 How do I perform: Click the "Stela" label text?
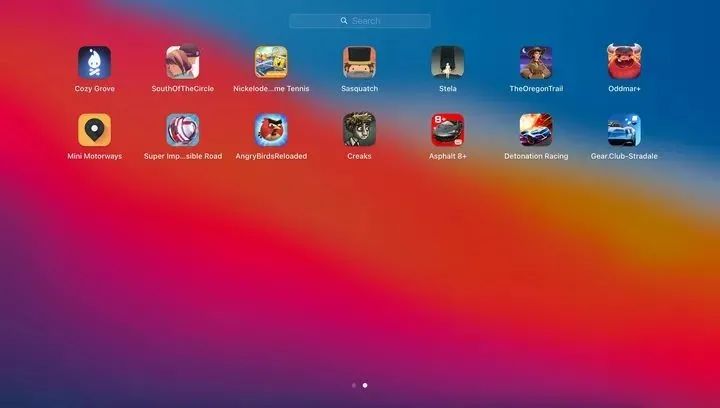click(448, 89)
